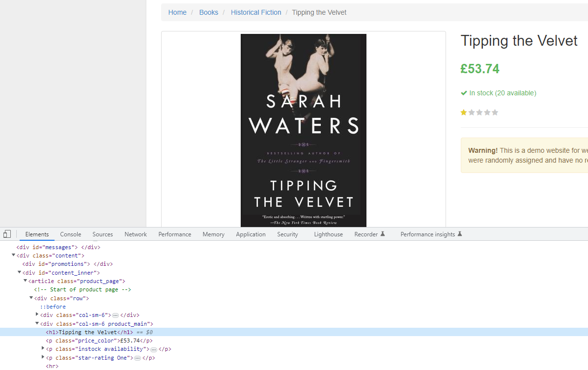Click the Tipping the Velvet book cover
588x370 pixels.
point(304,130)
